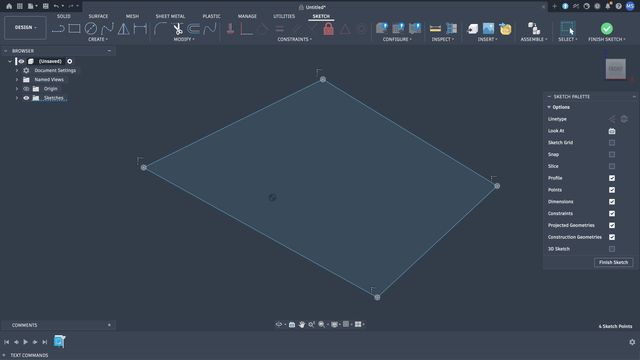Switch to the Solid tab
This screenshot has height=360, width=640.
point(64,16)
